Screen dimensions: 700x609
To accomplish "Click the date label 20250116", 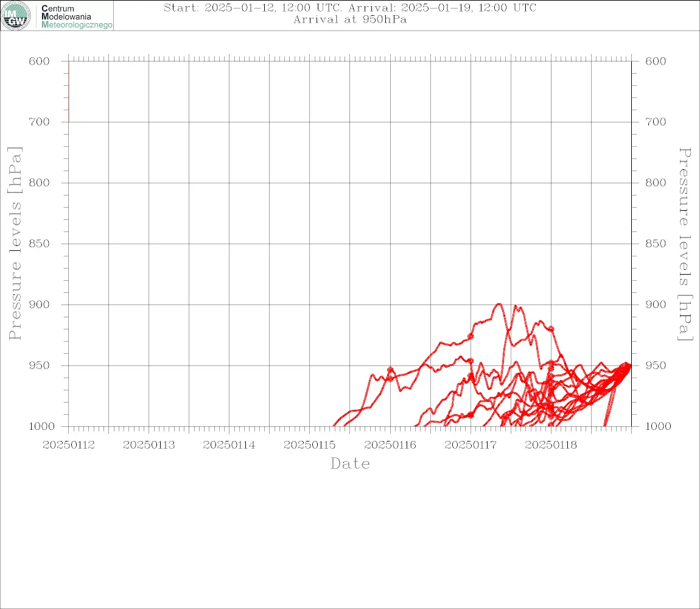I will click(x=390, y=445).
